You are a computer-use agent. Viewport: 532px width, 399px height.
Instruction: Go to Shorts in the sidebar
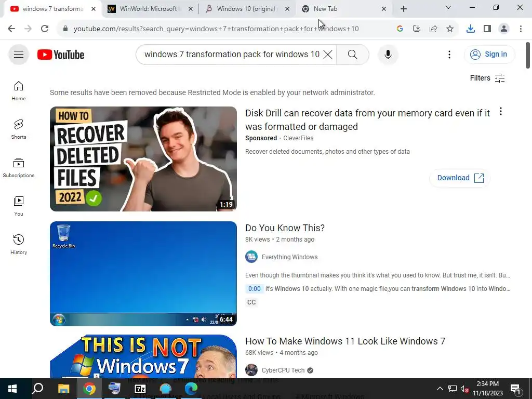click(19, 129)
